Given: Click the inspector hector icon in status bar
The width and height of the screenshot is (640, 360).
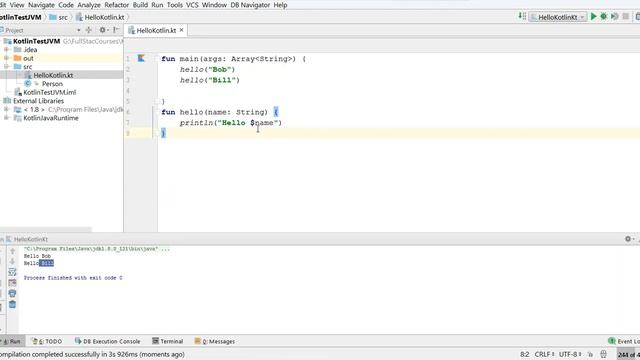Looking at the screenshot, I should 603,354.
